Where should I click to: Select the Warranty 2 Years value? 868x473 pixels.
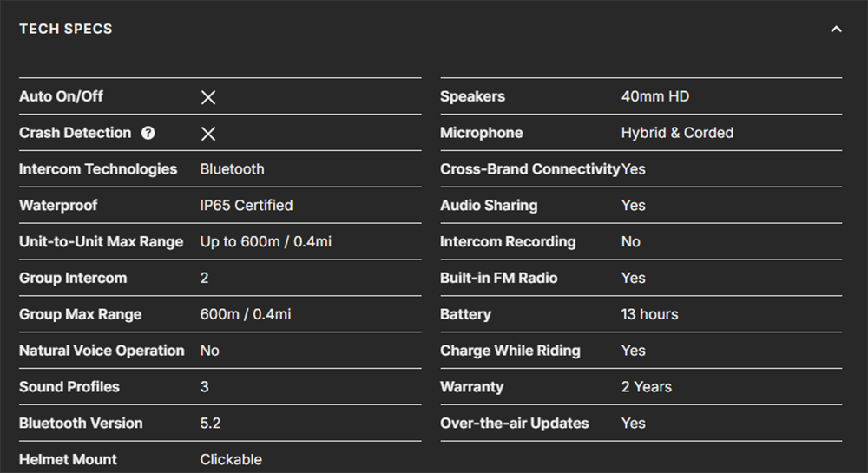click(x=646, y=387)
